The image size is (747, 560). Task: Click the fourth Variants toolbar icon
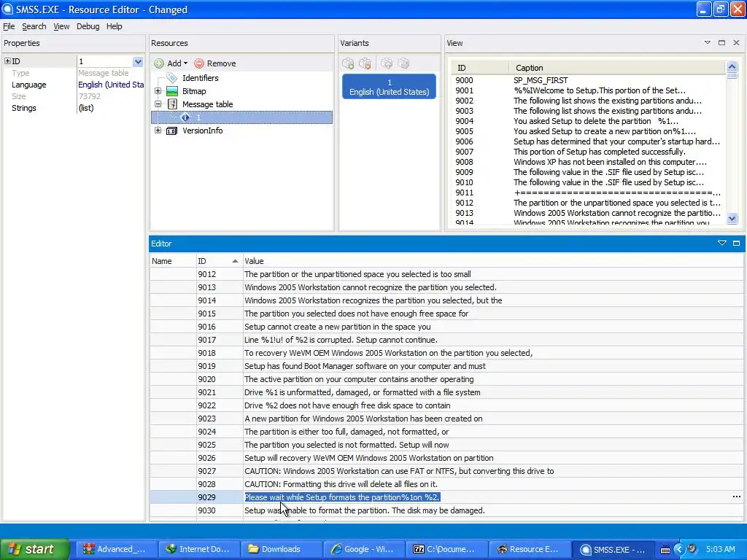click(403, 63)
